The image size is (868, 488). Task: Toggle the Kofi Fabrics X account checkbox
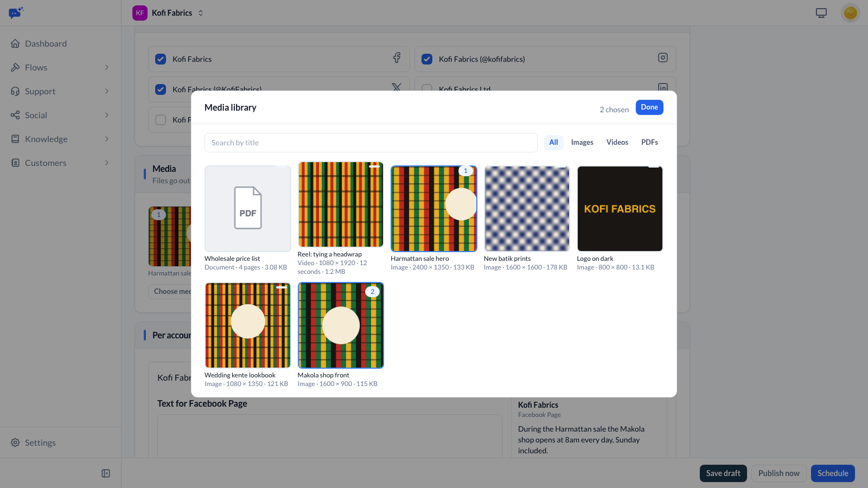(x=161, y=89)
